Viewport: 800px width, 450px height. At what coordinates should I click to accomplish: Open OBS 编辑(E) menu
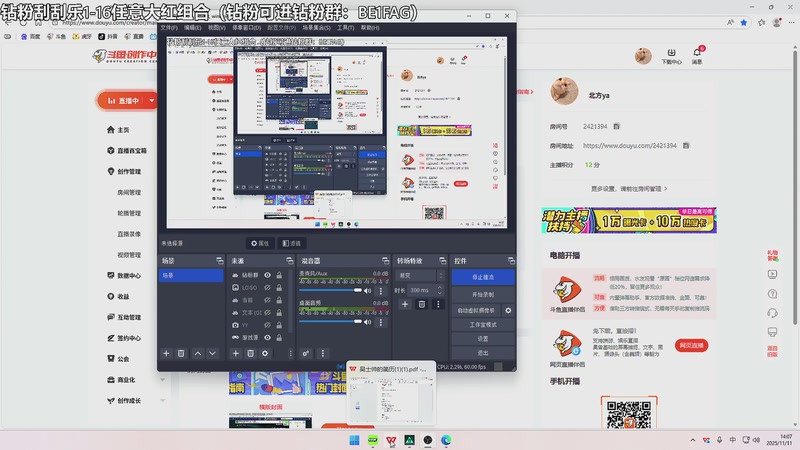point(192,28)
